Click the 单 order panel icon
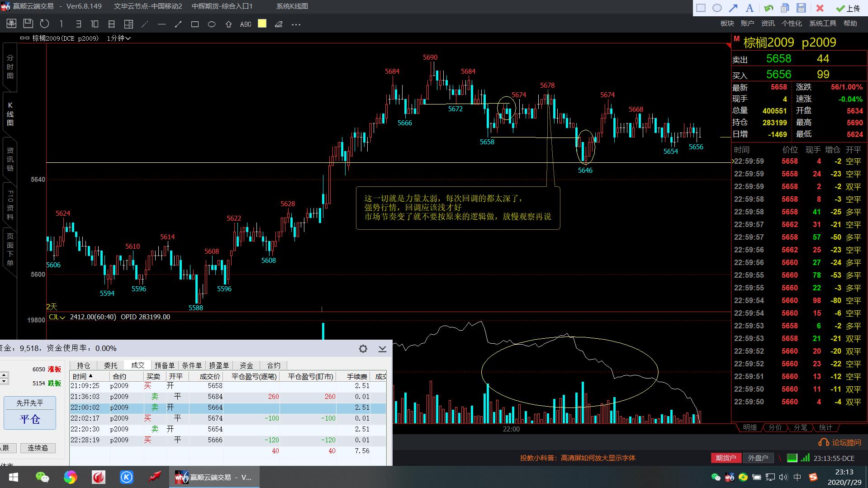The width and height of the screenshot is (868, 488). [x=11, y=24]
